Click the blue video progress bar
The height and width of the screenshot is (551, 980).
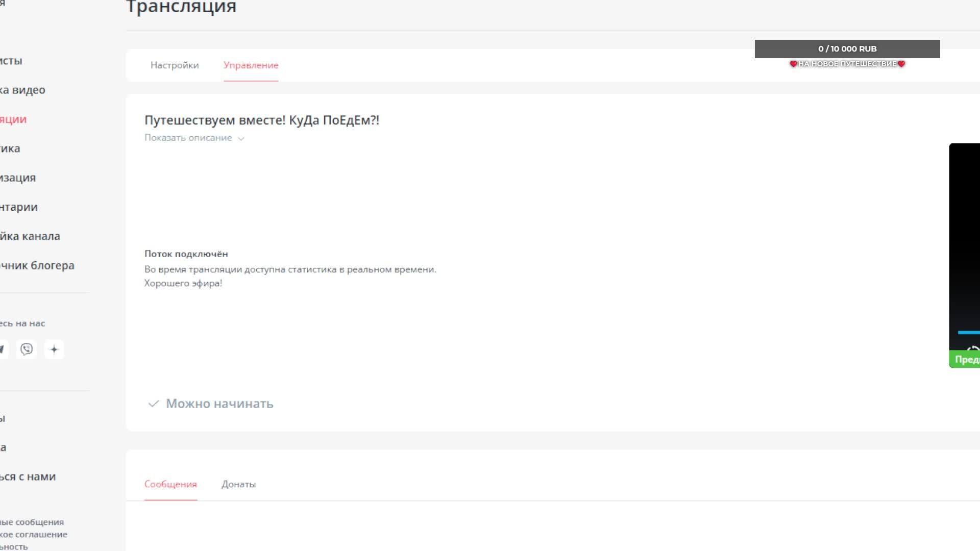pyautogui.click(x=969, y=333)
